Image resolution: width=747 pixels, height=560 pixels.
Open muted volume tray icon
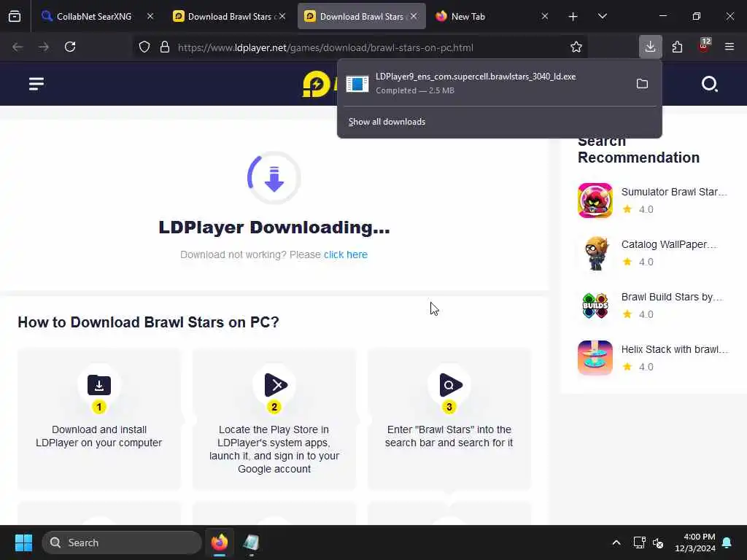658,542
